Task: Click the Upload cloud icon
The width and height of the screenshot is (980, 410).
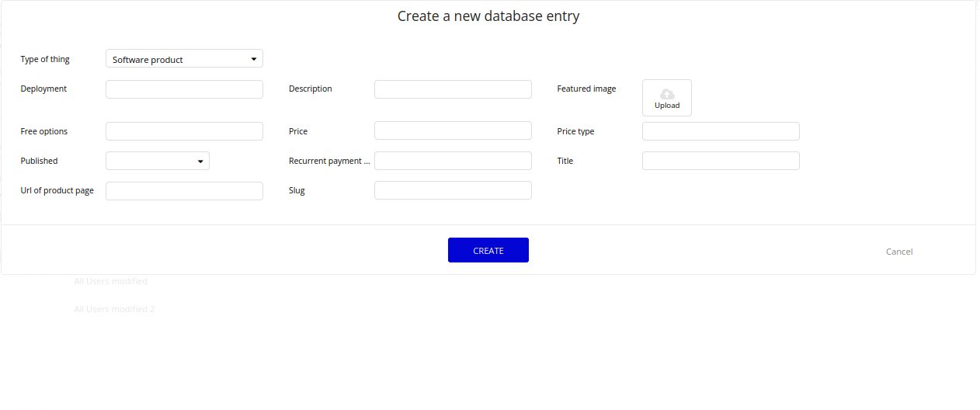Action: [x=666, y=94]
